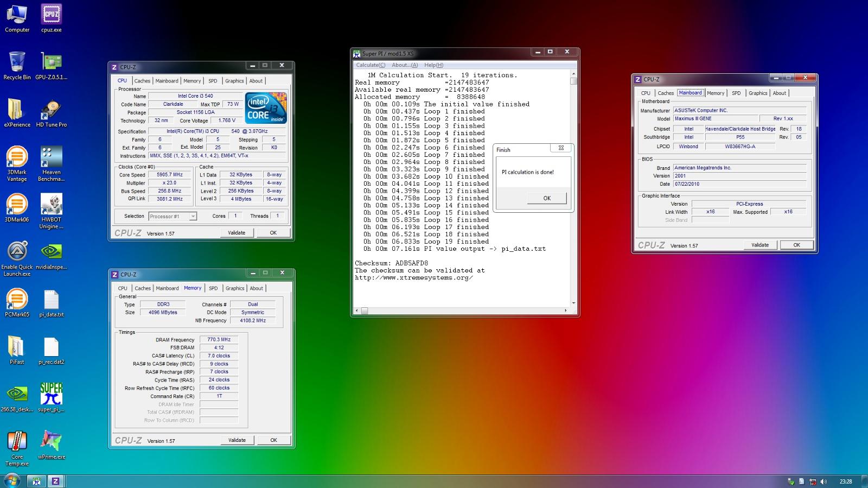
Task: Open Help menu in Super PI
Action: (433, 65)
